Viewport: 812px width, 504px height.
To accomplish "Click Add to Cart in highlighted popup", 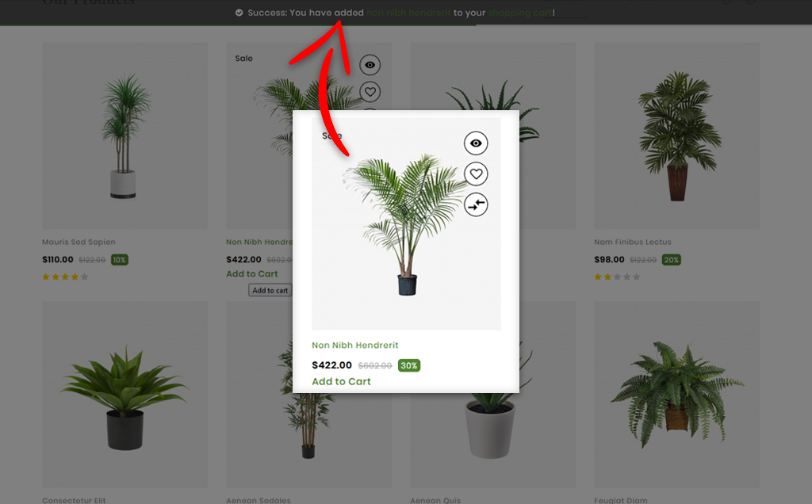I will click(x=341, y=381).
